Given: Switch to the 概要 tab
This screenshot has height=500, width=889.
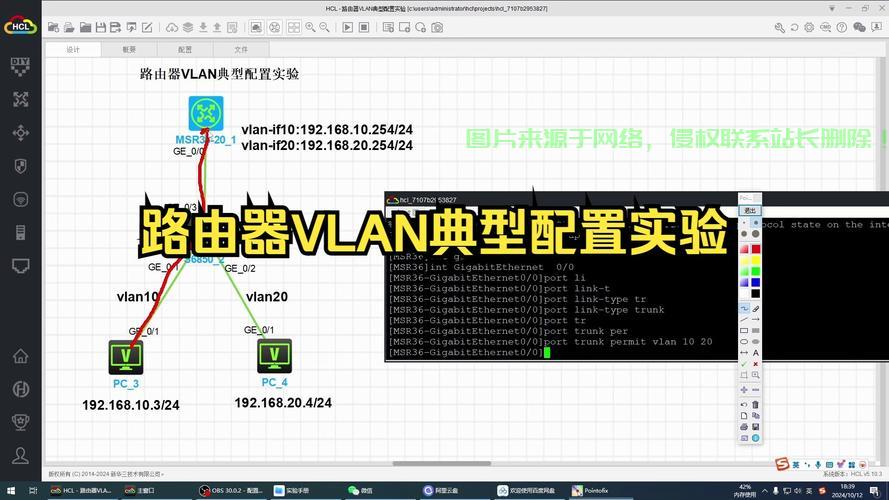Looking at the screenshot, I should 129,49.
